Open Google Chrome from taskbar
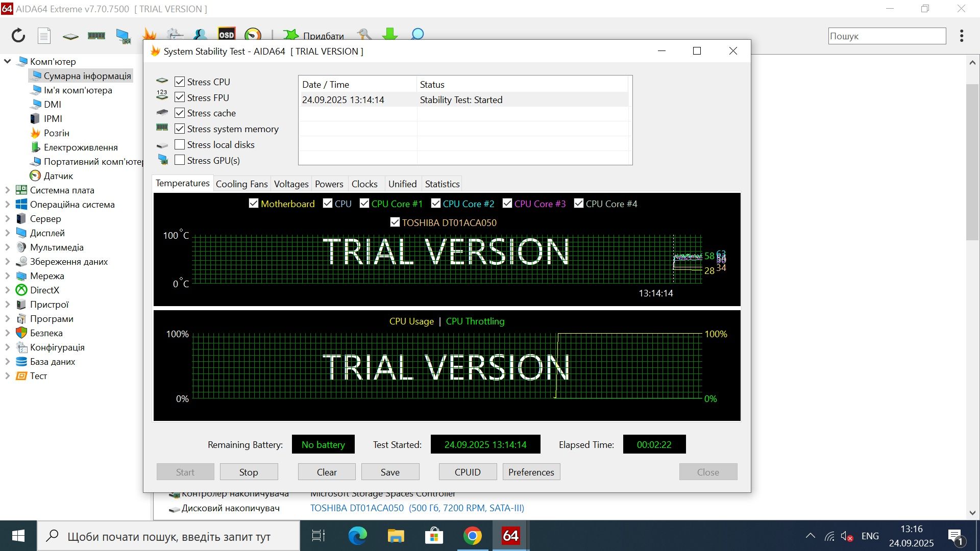The width and height of the screenshot is (980, 551). click(472, 536)
